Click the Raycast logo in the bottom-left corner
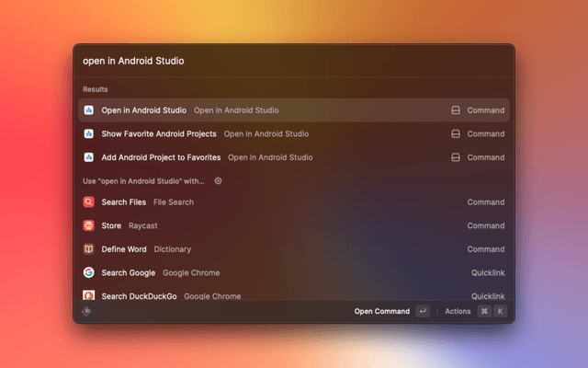This screenshot has width=588, height=368. click(x=86, y=311)
